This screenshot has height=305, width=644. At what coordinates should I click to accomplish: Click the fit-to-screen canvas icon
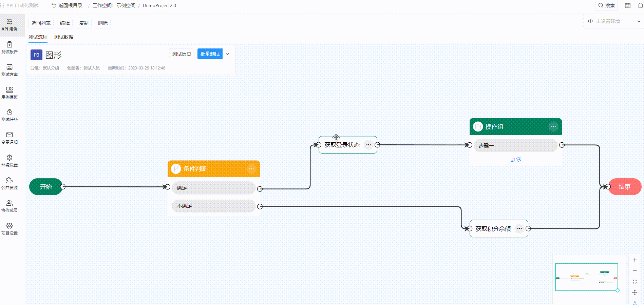[635, 282]
